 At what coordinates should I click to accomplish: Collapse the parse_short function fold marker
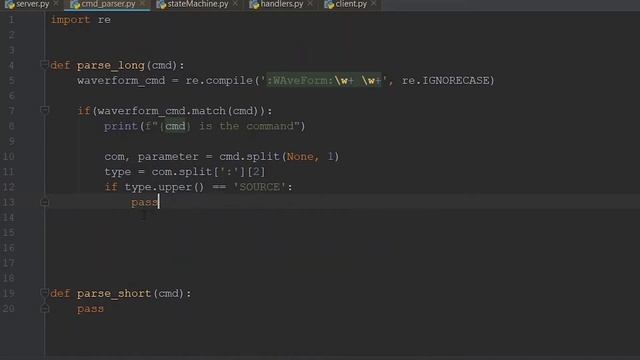coord(44,293)
